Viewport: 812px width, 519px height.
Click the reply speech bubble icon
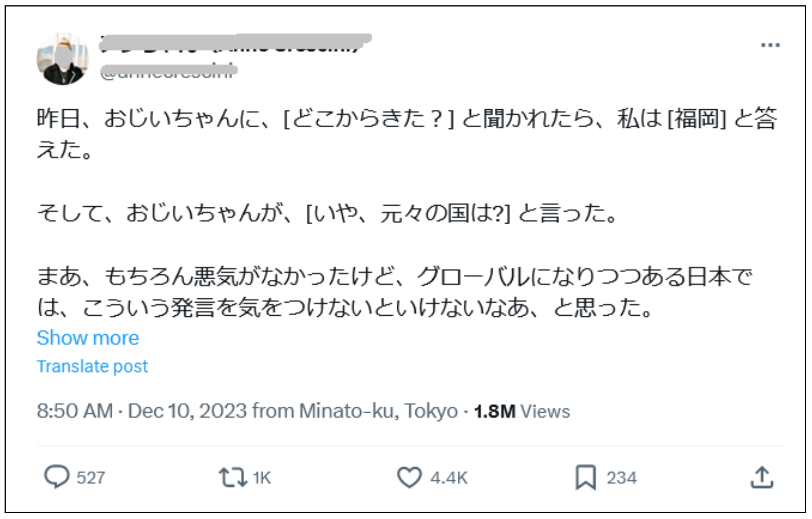click(x=57, y=477)
